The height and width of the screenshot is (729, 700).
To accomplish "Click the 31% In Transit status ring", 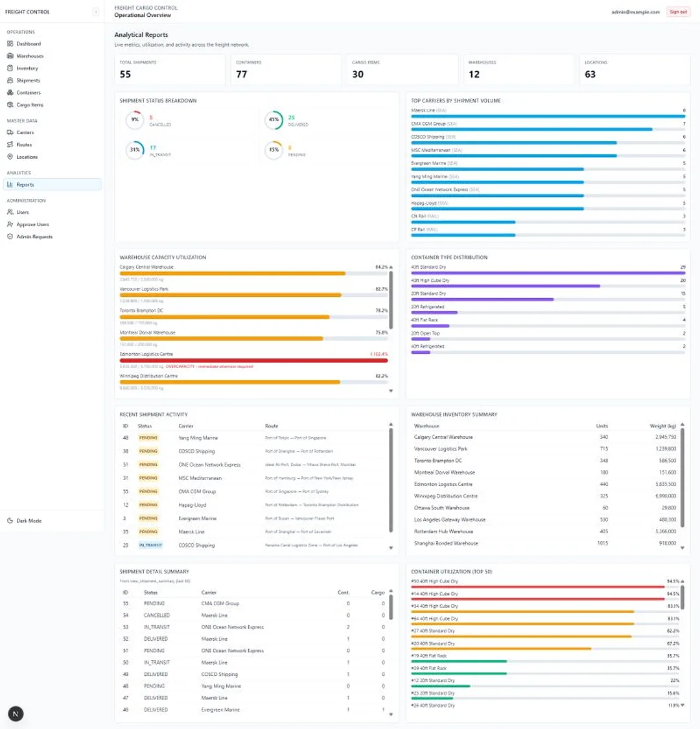I will [135, 150].
